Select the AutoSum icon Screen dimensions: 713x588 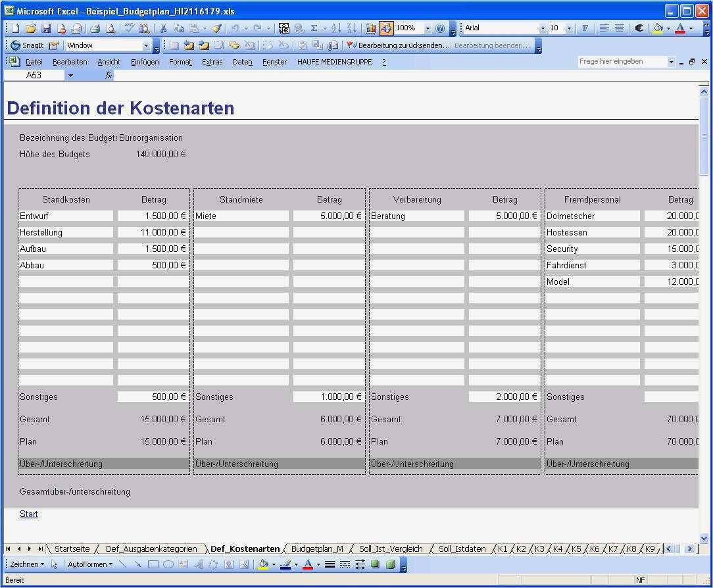point(315,28)
